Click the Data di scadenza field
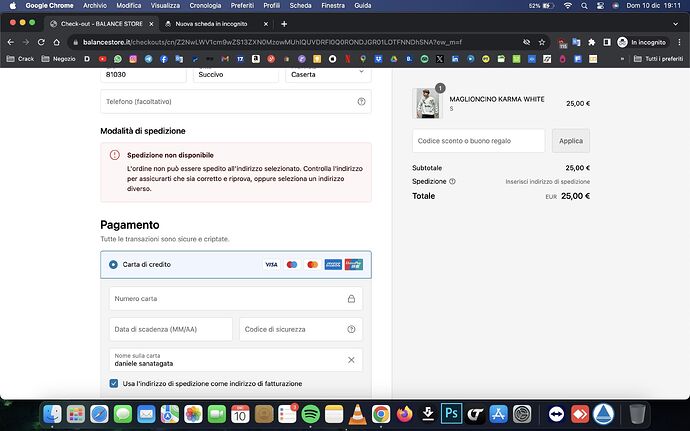 click(171, 329)
